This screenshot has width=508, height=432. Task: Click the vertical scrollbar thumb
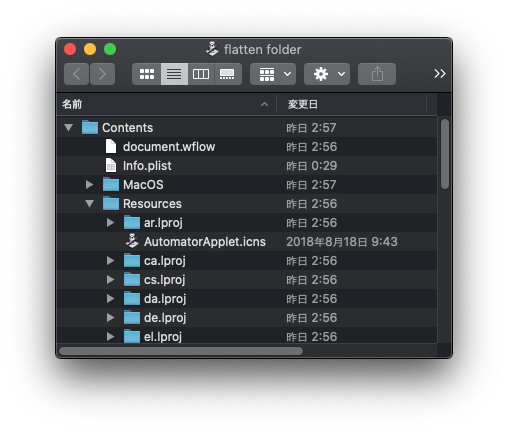[445, 154]
